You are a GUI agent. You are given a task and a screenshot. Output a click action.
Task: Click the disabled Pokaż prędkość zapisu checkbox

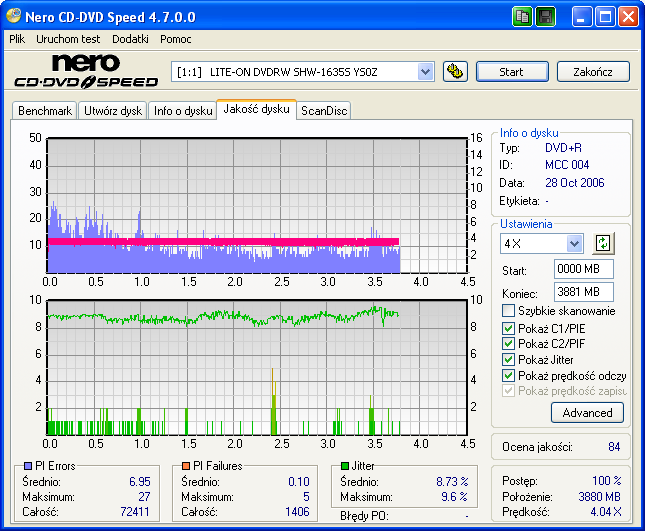click(x=508, y=390)
